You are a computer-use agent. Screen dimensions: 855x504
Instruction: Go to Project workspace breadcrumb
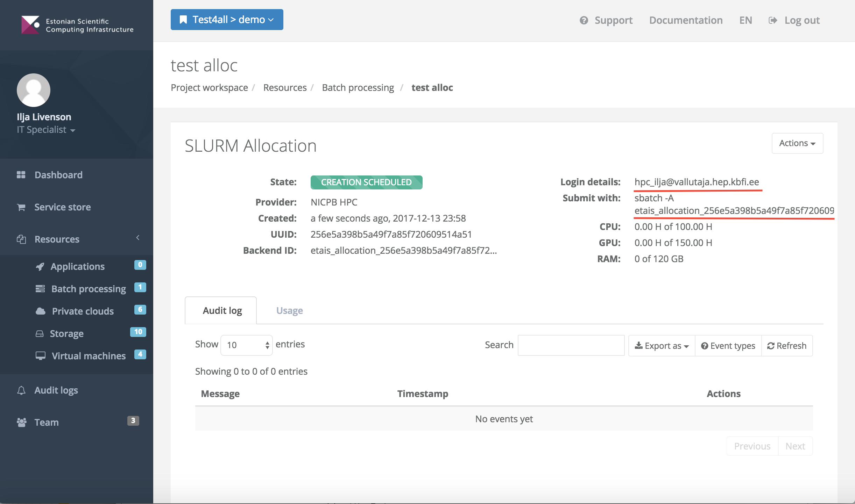[x=209, y=87]
